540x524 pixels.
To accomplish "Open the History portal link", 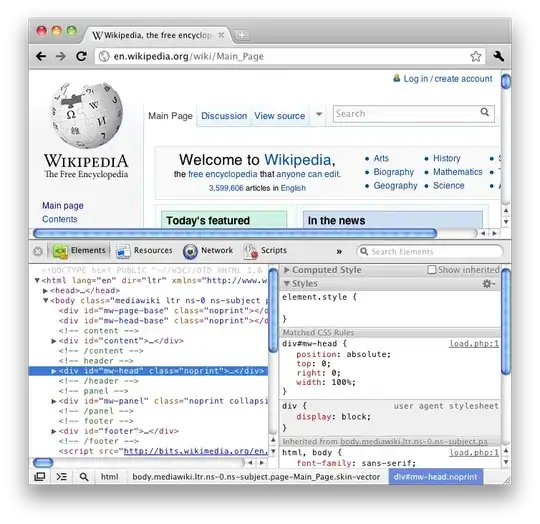I will pos(447,158).
